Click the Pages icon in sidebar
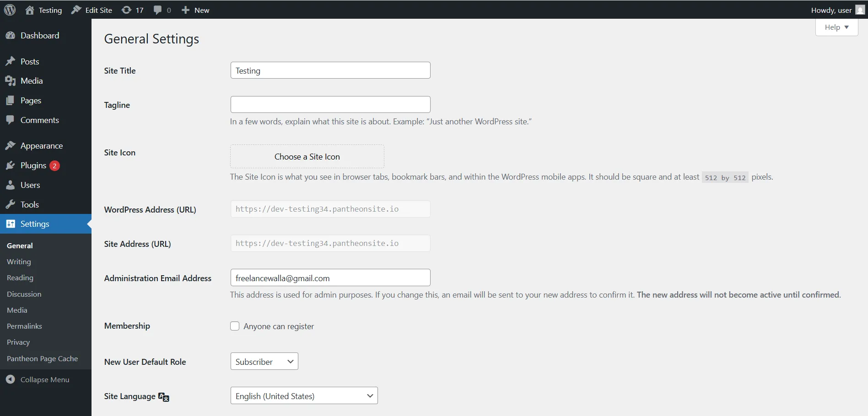The width and height of the screenshot is (868, 416). point(11,101)
